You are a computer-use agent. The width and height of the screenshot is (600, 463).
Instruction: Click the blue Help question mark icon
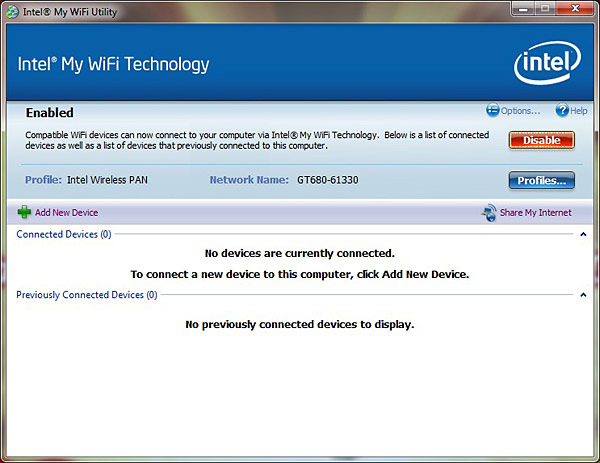(561, 111)
